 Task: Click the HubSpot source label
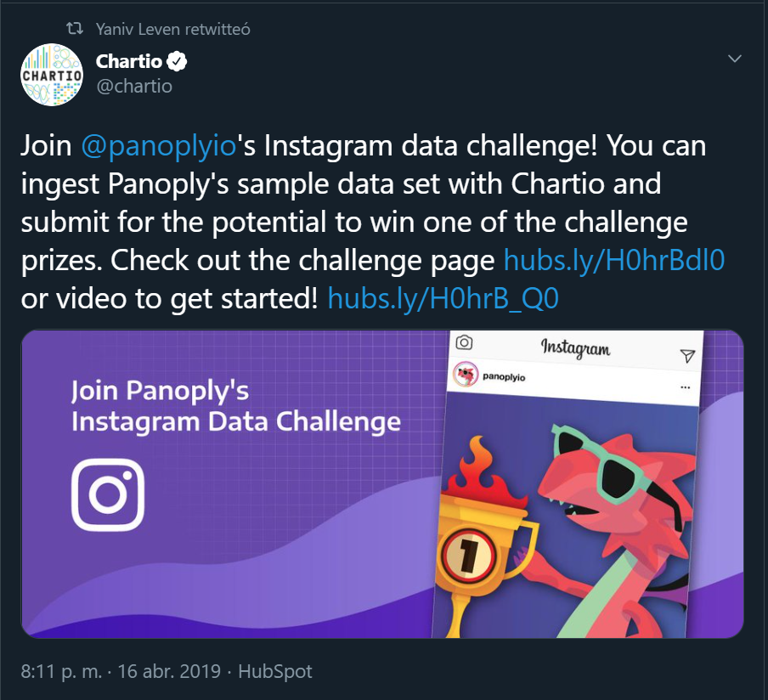point(274,671)
